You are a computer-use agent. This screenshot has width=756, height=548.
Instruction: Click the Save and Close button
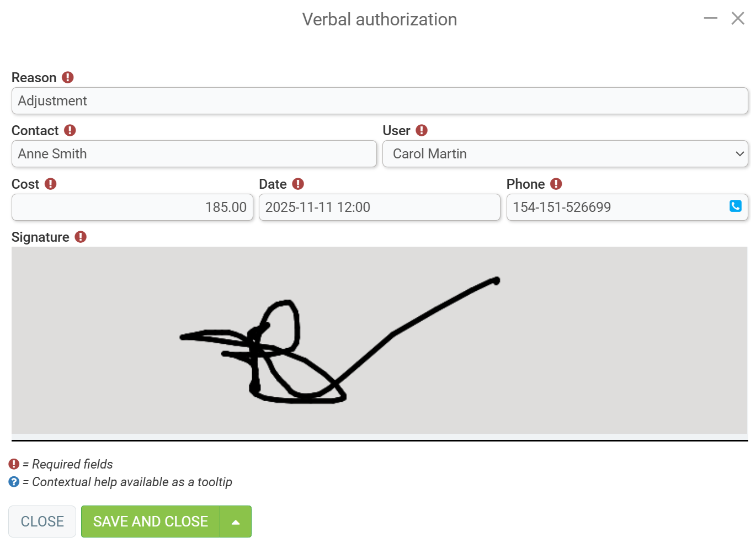pos(151,522)
